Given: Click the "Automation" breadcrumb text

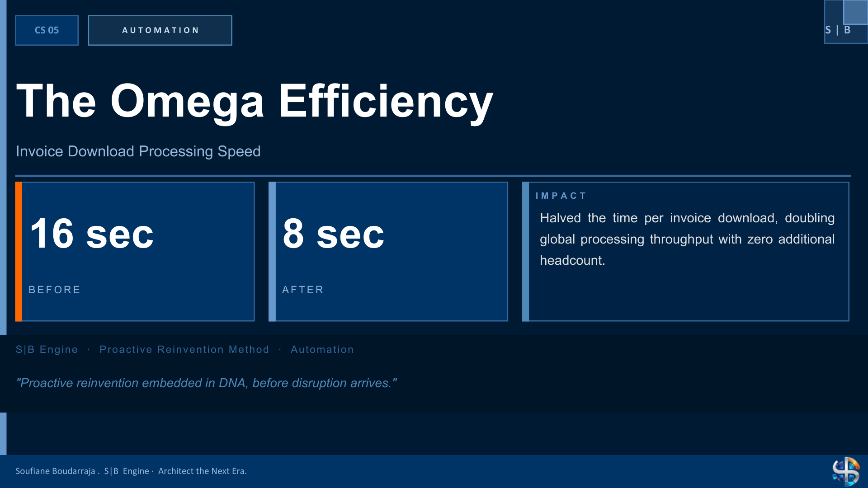Looking at the screenshot, I should pyautogui.click(x=322, y=349).
